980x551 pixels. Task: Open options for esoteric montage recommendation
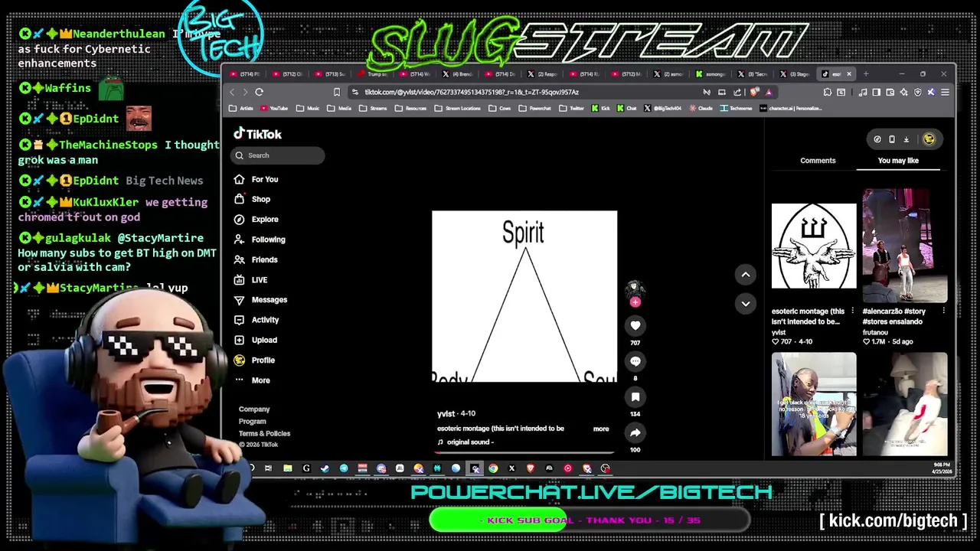click(852, 311)
